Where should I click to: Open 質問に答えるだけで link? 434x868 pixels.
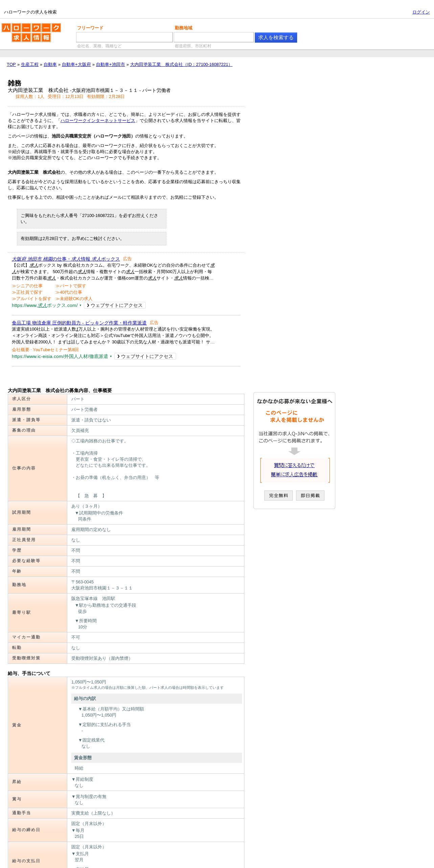(x=294, y=465)
